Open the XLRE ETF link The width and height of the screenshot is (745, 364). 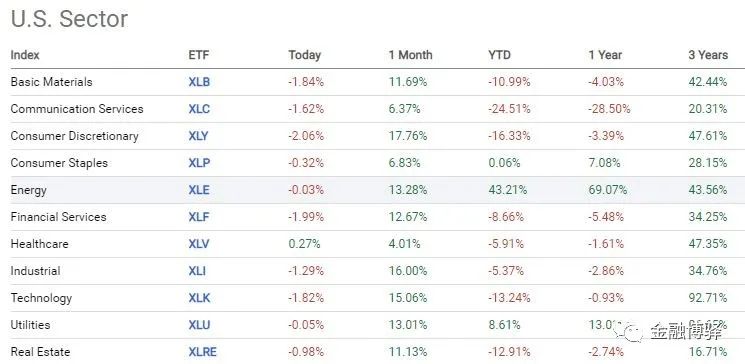202,353
